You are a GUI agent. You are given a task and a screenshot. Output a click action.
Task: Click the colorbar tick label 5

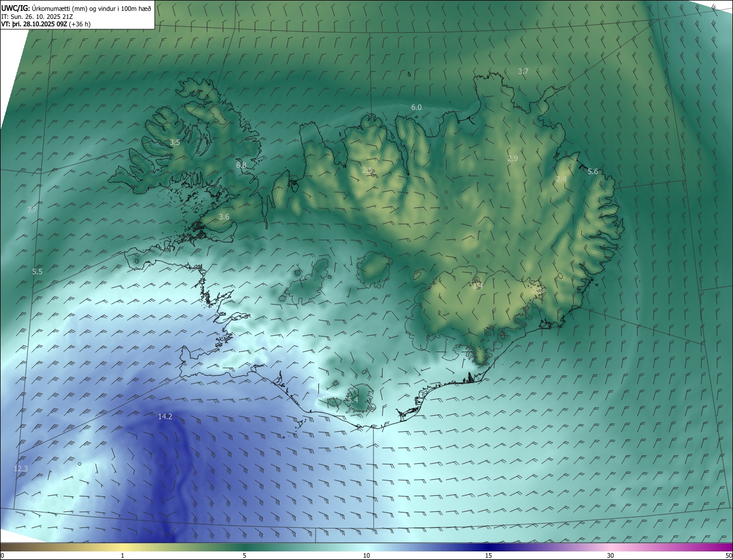[245, 555]
